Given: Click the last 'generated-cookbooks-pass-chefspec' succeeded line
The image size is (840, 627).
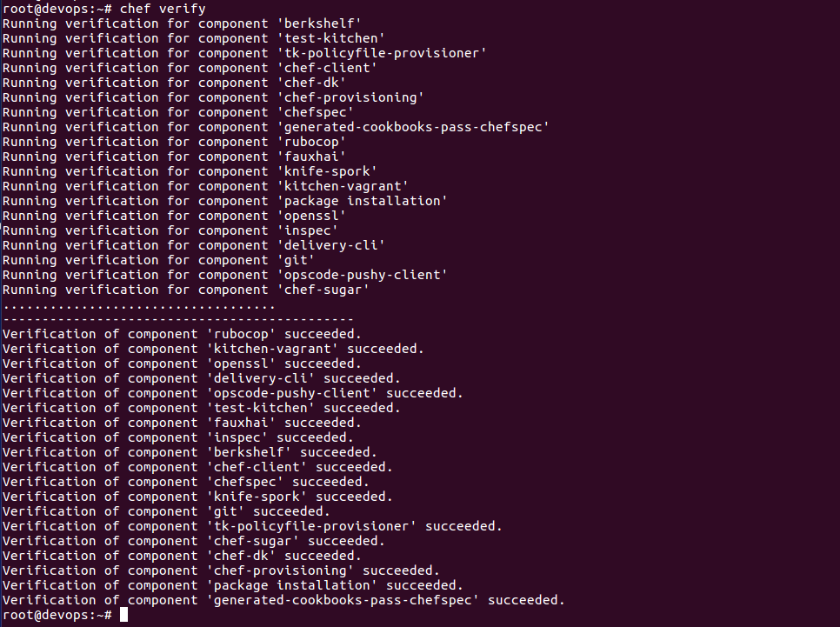Looking at the screenshot, I should 283,600.
